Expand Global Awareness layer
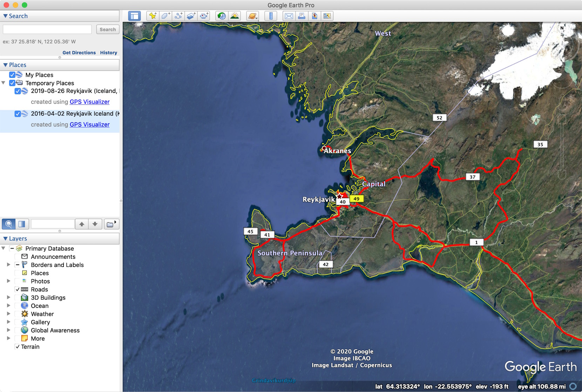 [x=9, y=330]
